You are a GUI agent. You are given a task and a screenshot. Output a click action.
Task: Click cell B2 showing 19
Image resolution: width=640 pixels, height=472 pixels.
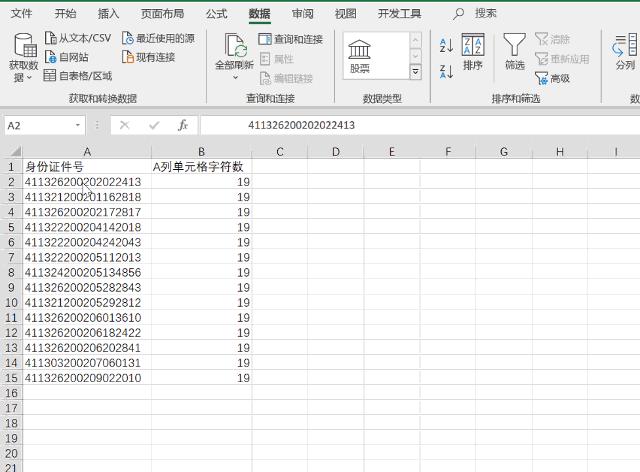click(201, 182)
